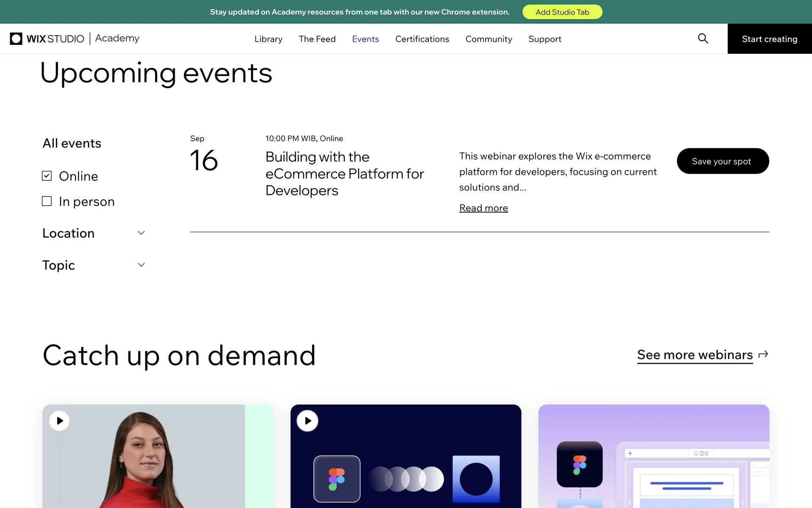Image resolution: width=812 pixels, height=508 pixels.
Task: Open the Library menu item
Action: tap(268, 39)
